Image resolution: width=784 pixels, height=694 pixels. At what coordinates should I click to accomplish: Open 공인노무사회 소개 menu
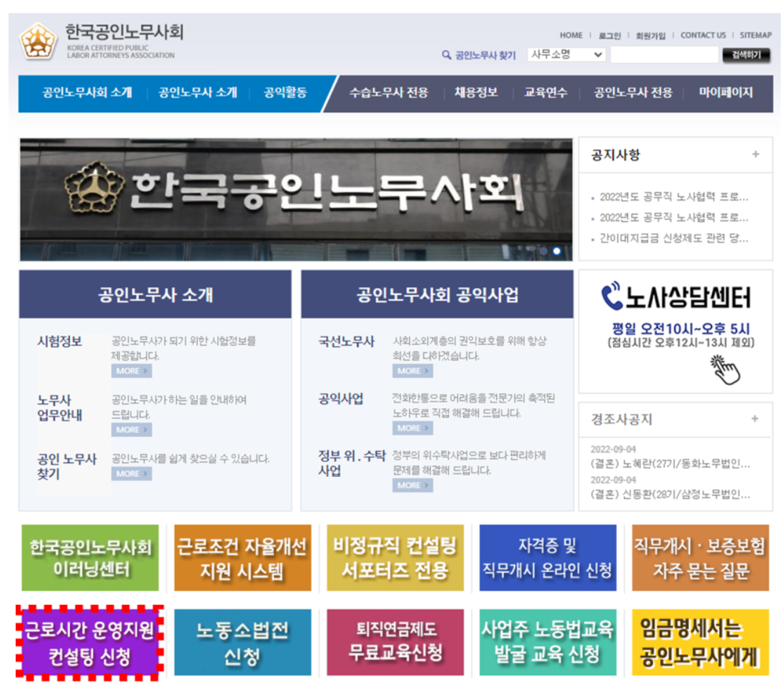point(87,92)
